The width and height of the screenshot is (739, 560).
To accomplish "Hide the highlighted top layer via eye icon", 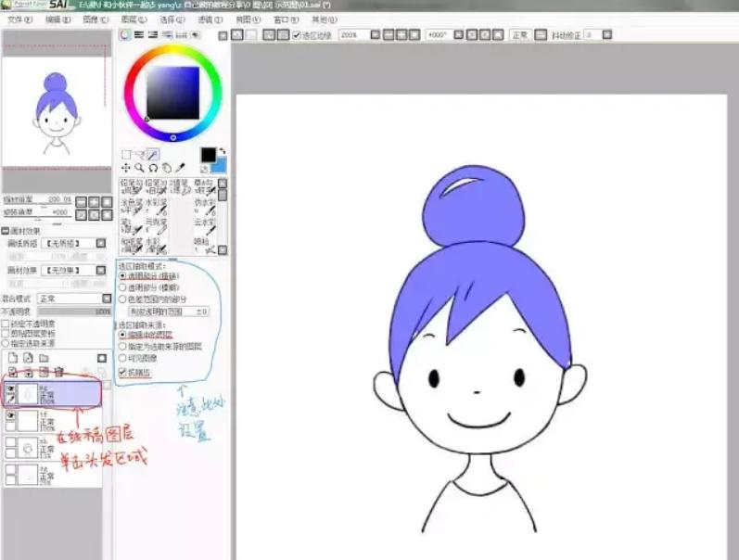I will (10, 388).
